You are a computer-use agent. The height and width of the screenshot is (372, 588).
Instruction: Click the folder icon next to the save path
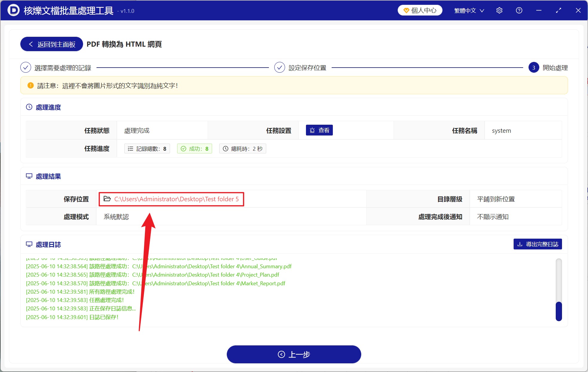click(108, 199)
